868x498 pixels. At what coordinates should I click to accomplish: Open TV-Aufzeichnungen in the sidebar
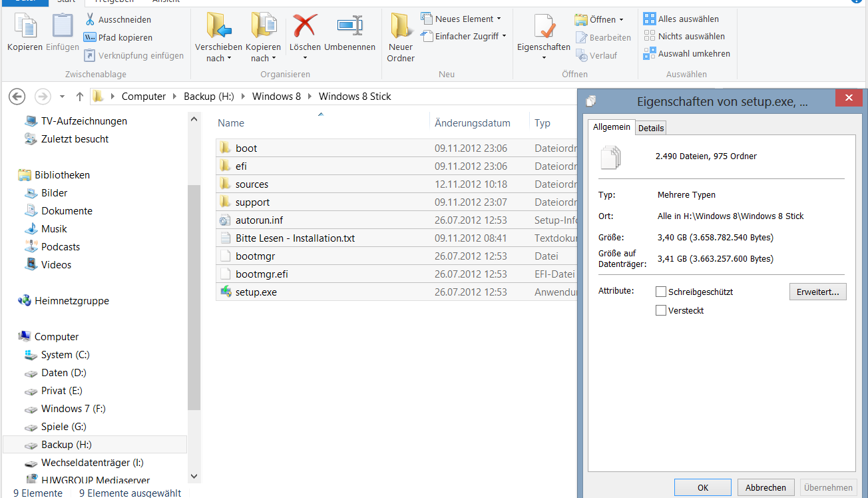coord(76,121)
